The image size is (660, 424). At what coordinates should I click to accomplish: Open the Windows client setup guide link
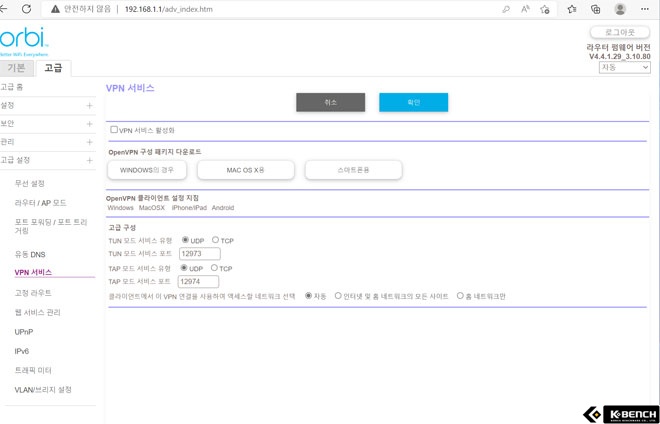120,208
